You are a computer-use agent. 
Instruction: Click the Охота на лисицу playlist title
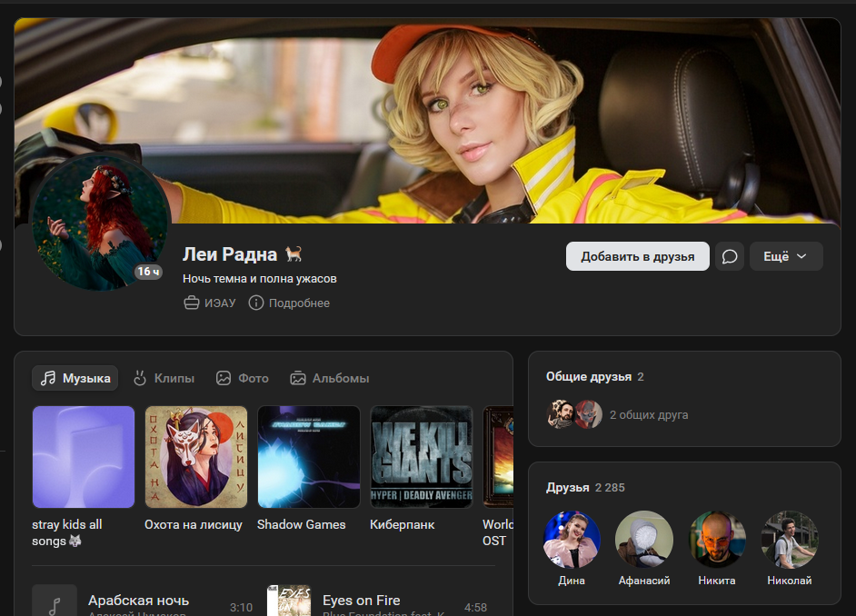point(194,524)
